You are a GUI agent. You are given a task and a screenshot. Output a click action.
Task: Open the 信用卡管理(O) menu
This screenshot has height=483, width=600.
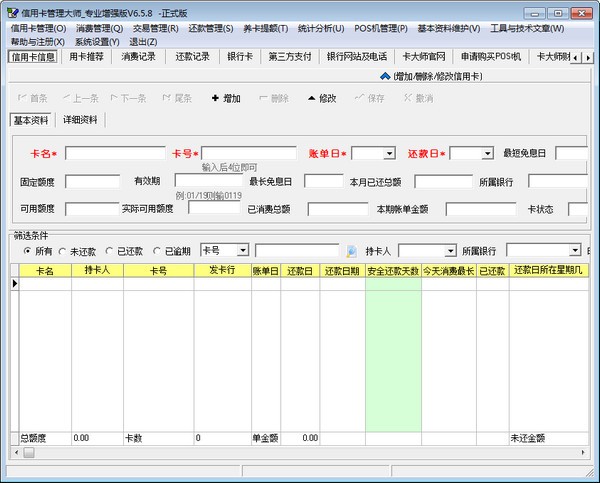pos(38,28)
